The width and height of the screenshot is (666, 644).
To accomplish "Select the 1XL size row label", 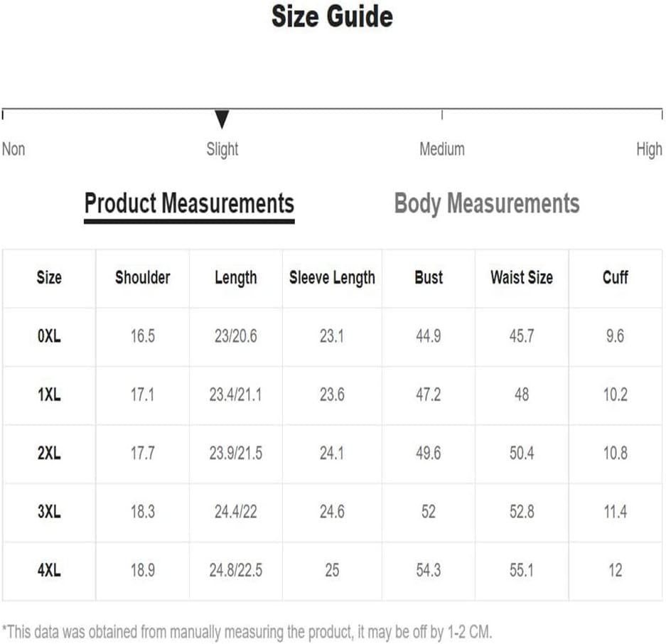I will tap(49, 395).
